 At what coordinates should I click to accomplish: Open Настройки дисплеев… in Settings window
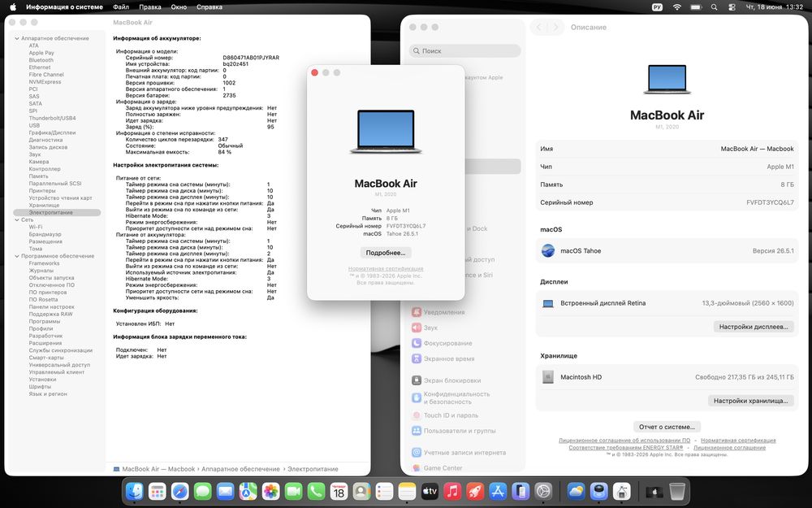point(754,327)
